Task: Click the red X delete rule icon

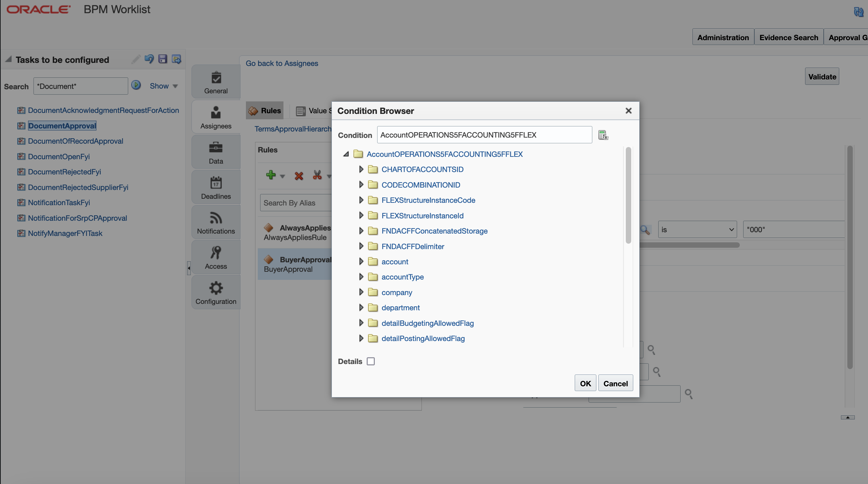Action: (x=299, y=176)
